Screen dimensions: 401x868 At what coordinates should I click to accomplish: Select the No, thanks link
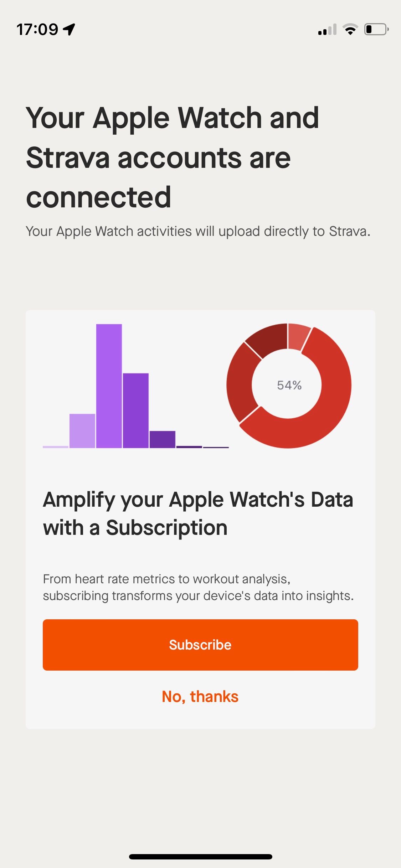click(200, 696)
